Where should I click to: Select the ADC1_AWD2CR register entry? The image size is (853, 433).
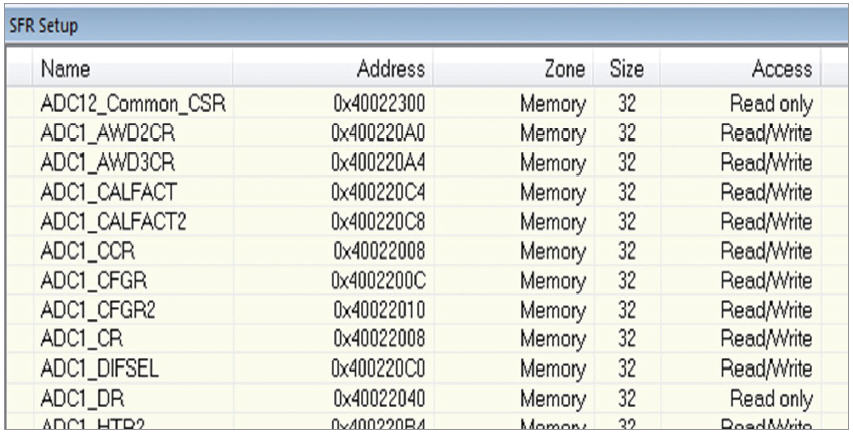coord(98,130)
